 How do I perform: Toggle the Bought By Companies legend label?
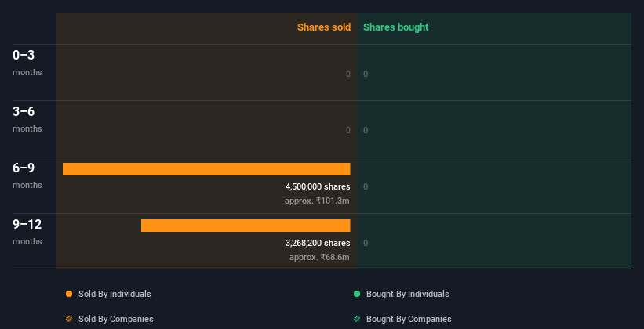coord(409,319)
